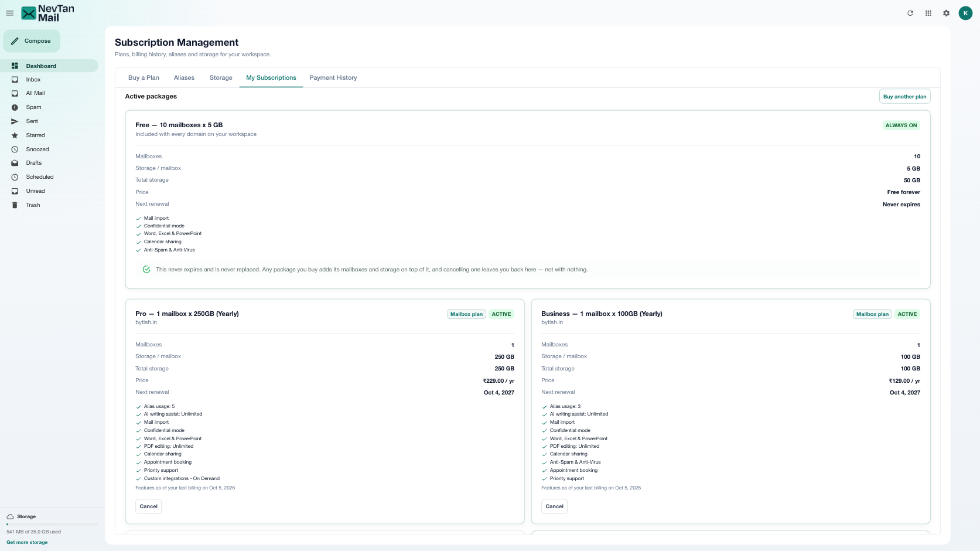Switch to Buy a Plan tab
The image size is (980, 551).
144,77
